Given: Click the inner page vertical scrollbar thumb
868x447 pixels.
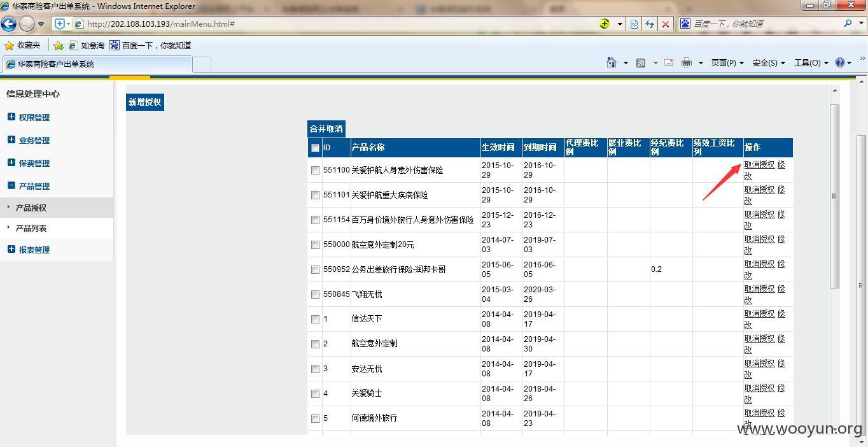Looking at the screenshot, I should [x=834, y=196].
